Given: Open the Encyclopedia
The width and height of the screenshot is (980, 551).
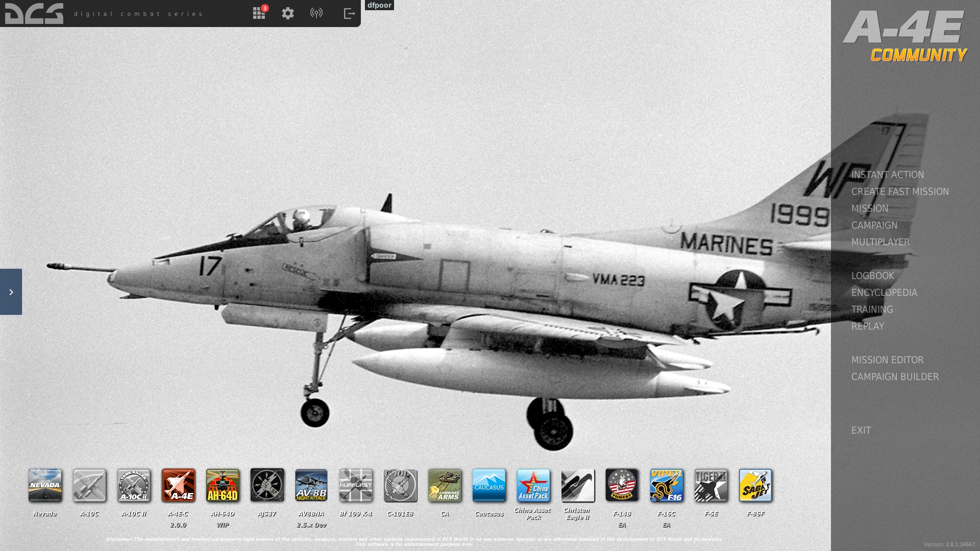Looking at the screenshot, I should [x=884, y=293].
